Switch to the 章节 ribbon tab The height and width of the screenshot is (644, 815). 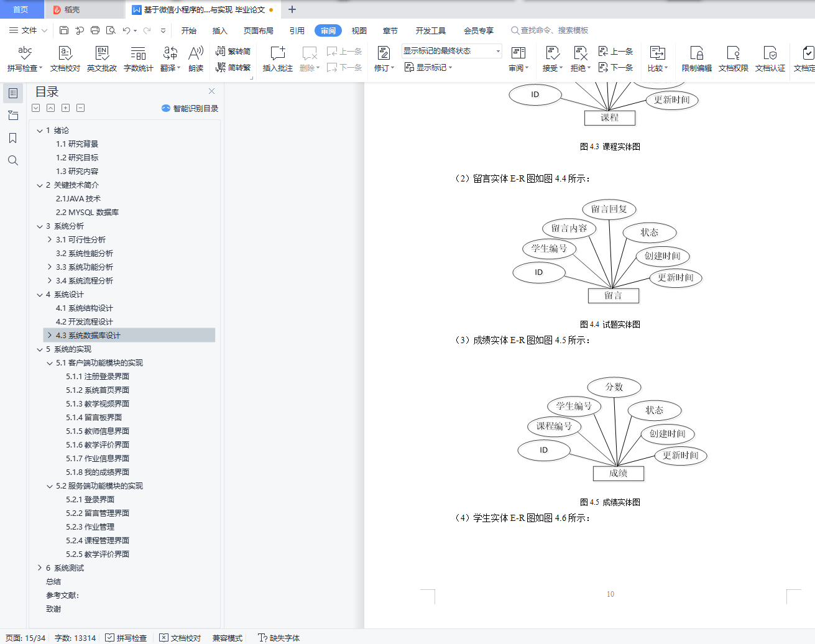(390, 30)
